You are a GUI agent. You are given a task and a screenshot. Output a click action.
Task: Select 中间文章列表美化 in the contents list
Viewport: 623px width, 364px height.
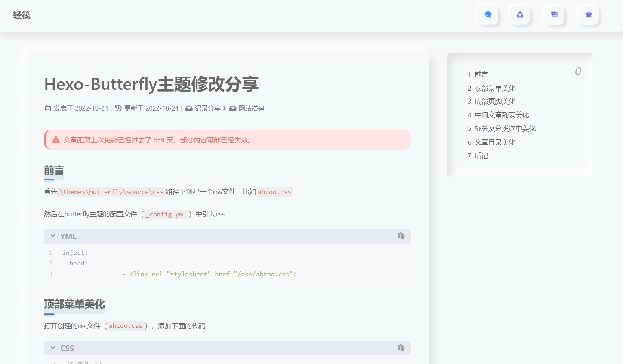502,115
